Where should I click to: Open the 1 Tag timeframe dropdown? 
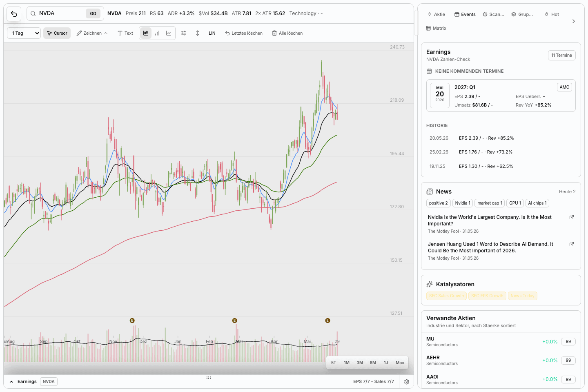point(24,33)
